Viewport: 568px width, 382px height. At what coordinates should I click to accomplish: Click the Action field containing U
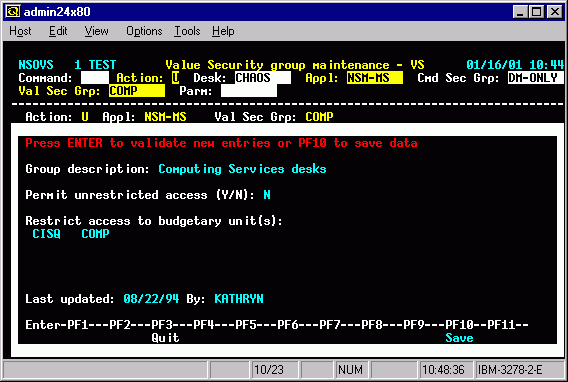[x=175, y=78]
